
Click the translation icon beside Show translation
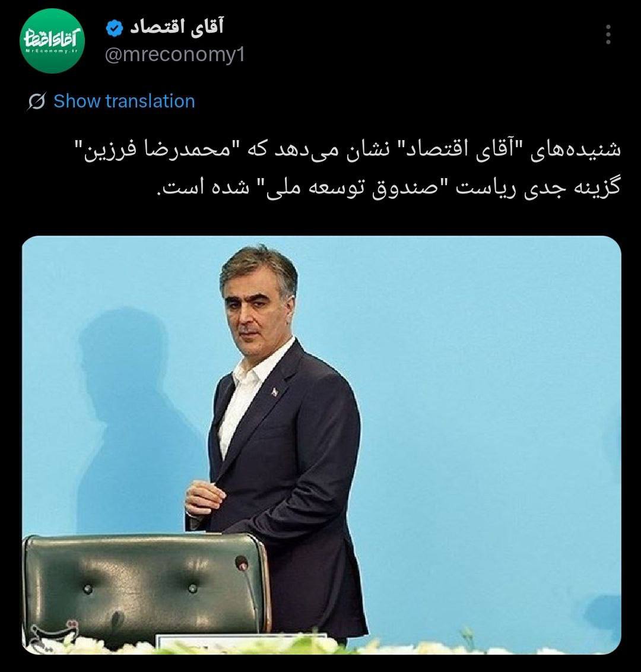click(x=36, y=102)
